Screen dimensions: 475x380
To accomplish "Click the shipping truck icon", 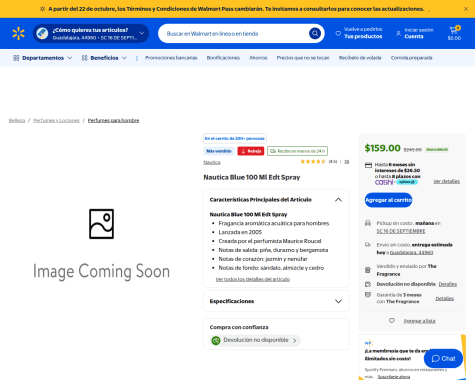I will [368, 245].
